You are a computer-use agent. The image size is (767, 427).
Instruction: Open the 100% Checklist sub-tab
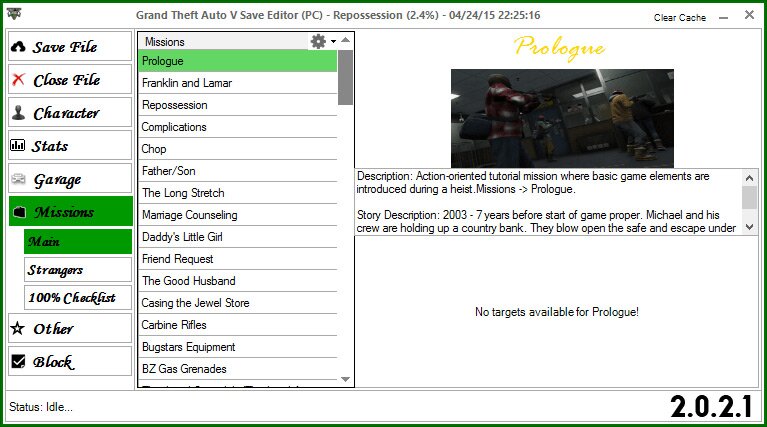click(x=77, y=297)
